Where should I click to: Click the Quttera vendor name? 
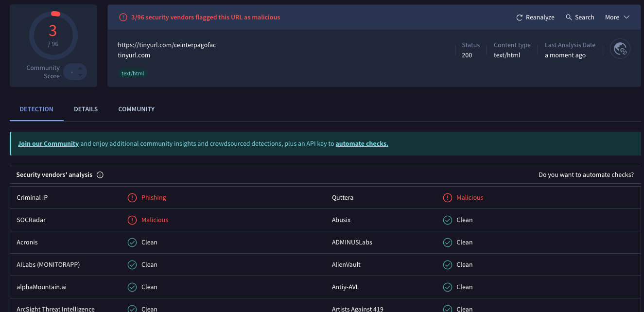pos(343,198)
